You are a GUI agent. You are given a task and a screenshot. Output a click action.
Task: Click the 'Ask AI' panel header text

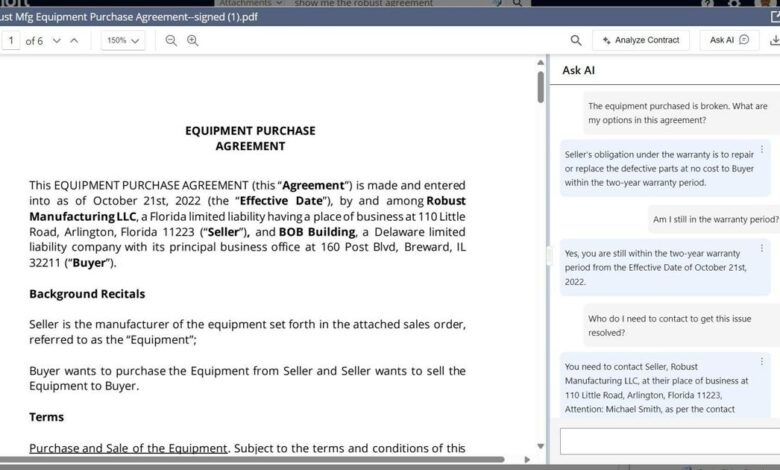[579, 70]
